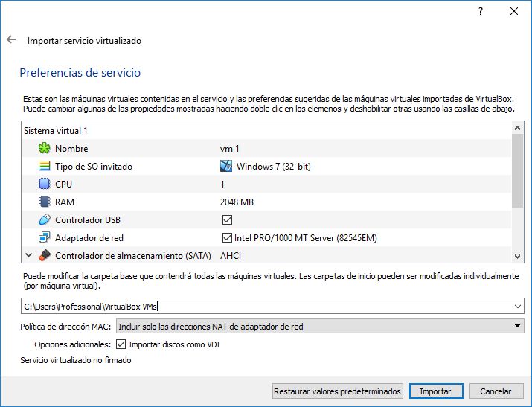This screenshot has width=532, height=407.
Task: Open the base folder path dropdown arrow
Action: [517, 307]
